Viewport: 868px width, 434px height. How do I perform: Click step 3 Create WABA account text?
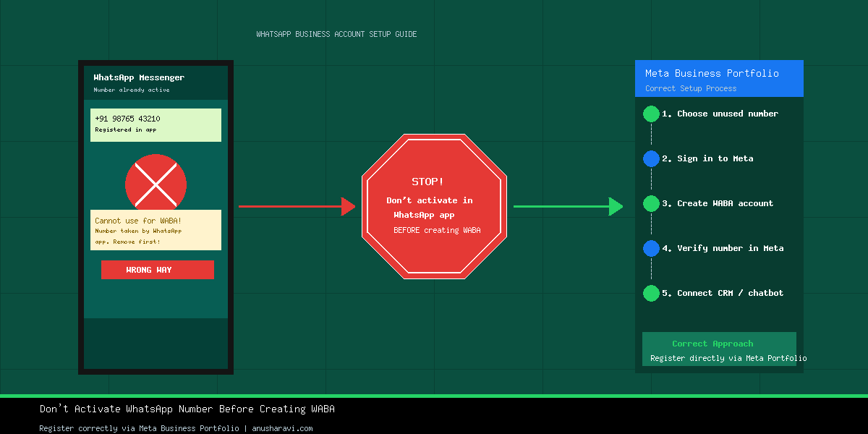coord(718,203)
